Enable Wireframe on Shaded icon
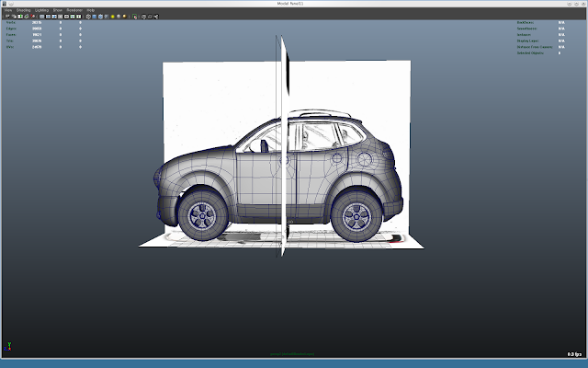The height and width of the screenshot is (368, 588). point(100,17)
